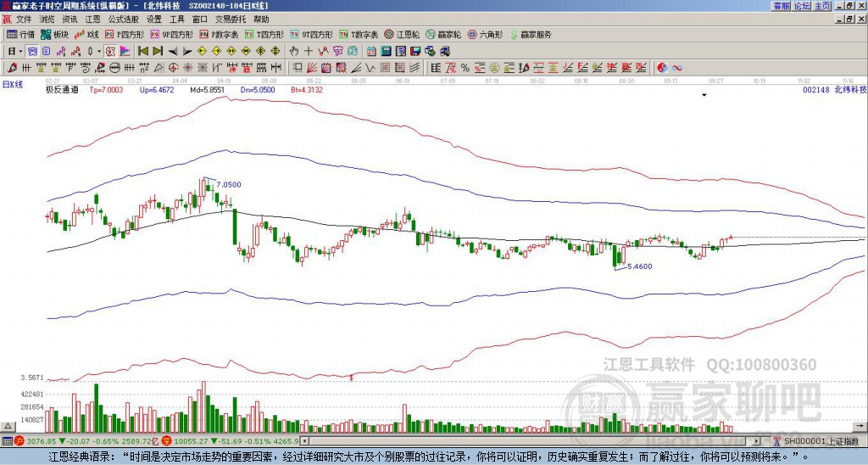868x465 pixels.
Task: Open the calendar icon tool
Action: pyautogui.click(x=371, y=52)
